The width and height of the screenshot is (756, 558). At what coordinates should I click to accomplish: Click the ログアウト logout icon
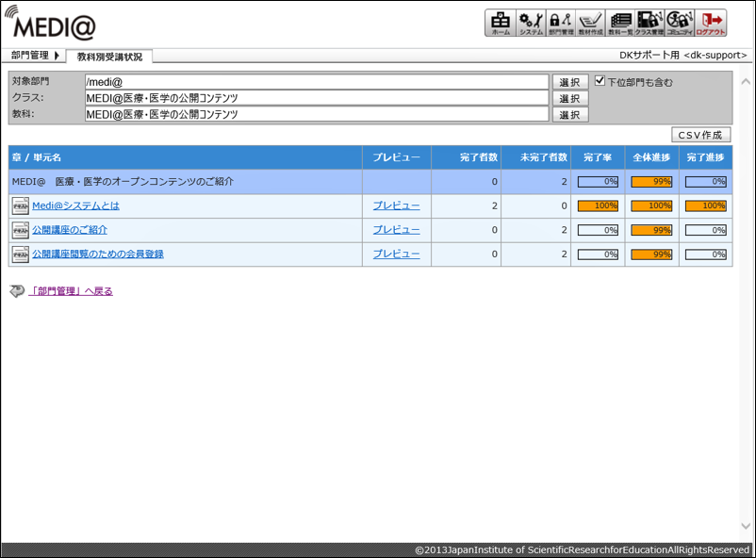coord(712,24)
